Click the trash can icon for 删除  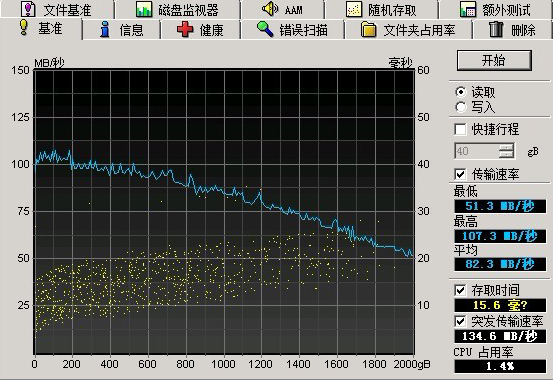[496, 29]
